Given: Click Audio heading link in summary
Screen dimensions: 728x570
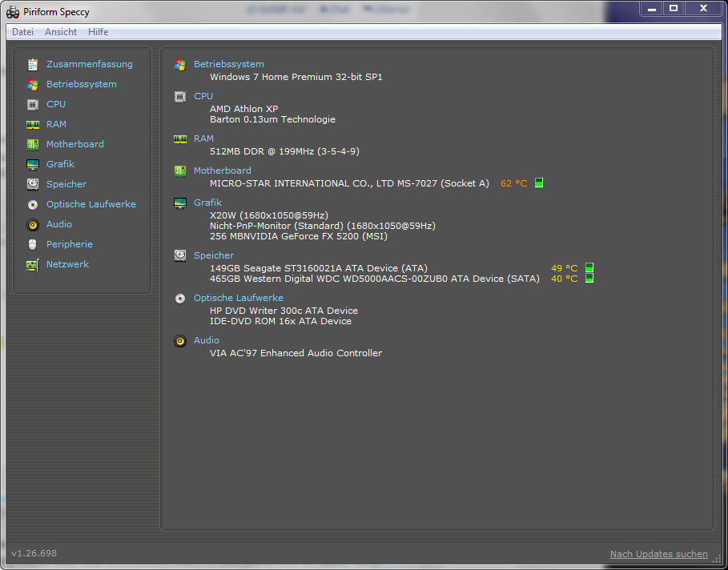Looking at the screenshot, I should pyautogui.click(x=206, y=340).
